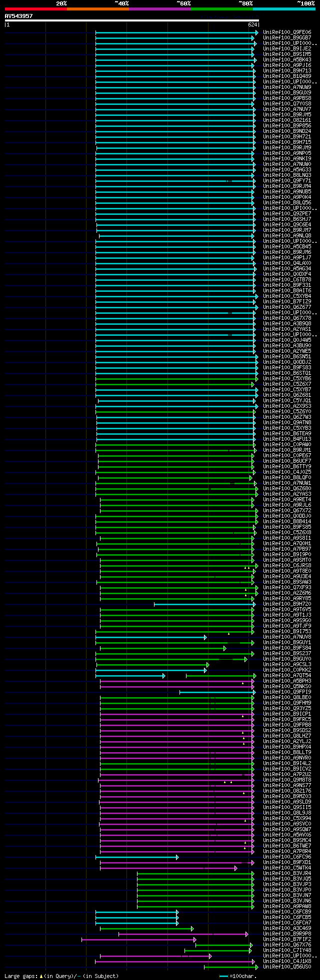The height and width of the screenshot is (980, 320).
Task: Open hit UniRef100_Q7Y0S8
Action: coord(287,104)
